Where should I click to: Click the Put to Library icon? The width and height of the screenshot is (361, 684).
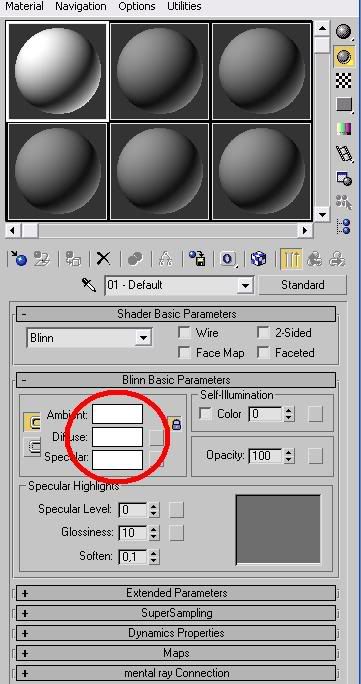tap(198, 259)
